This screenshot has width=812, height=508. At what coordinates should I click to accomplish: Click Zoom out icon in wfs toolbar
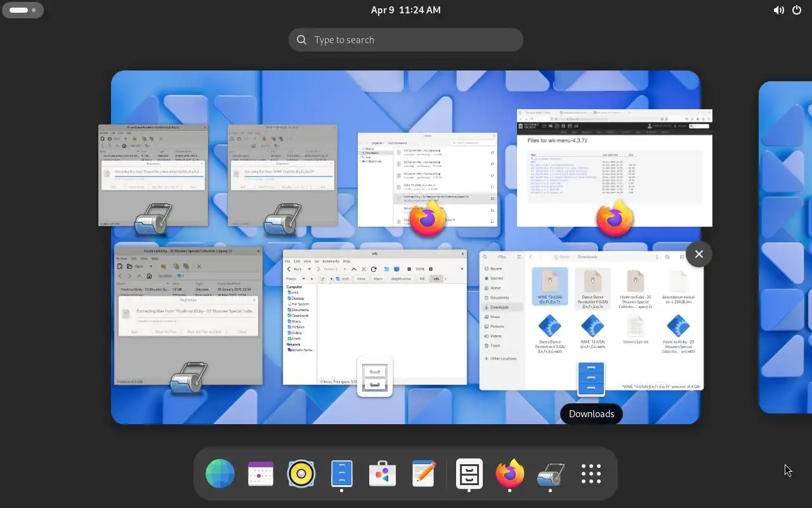(x=409, y=269)
